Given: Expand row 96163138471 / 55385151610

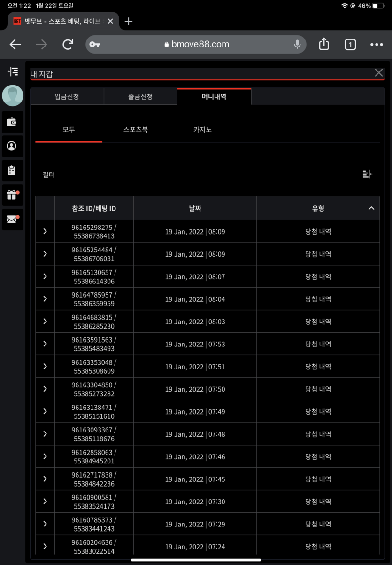Looking at the screenshot, I should tap(45, 411).
